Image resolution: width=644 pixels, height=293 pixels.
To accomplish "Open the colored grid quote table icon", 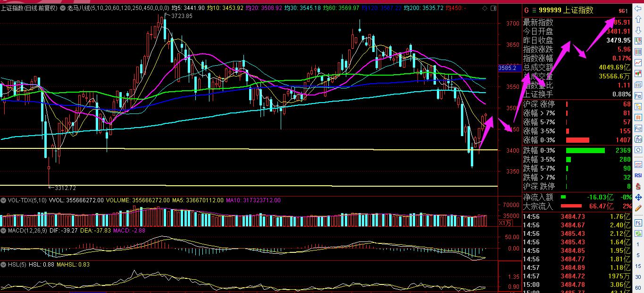I will pyautogui.click(x=638, y=52).
